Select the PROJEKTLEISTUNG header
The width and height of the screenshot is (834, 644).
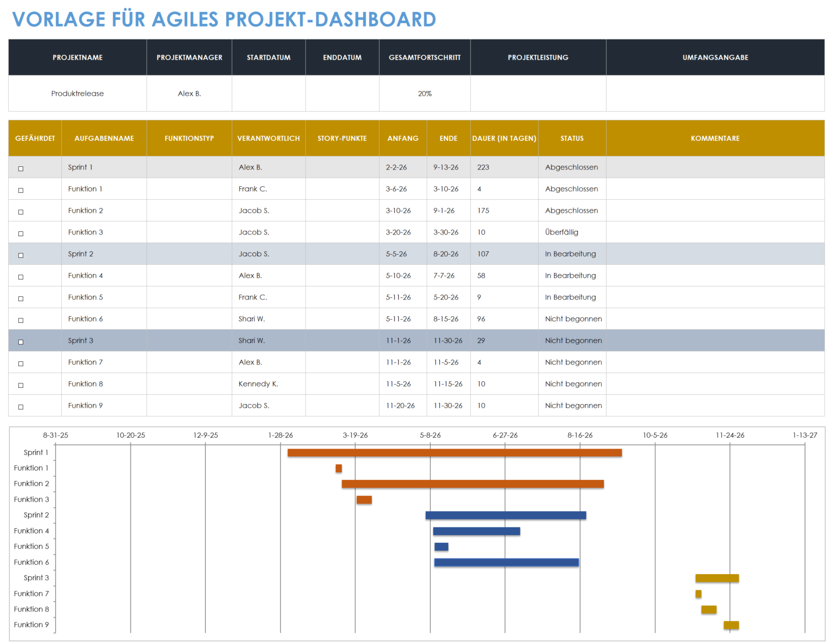click(x=538, y=57)
